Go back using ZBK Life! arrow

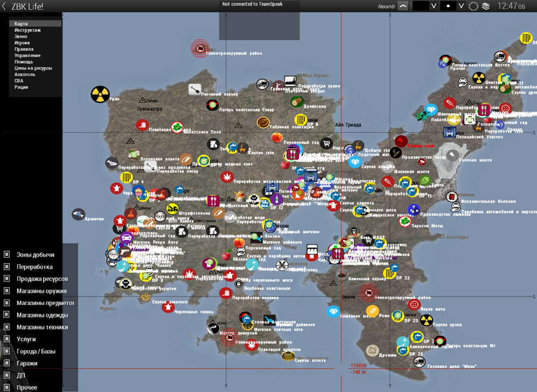(x=4, y=6)
